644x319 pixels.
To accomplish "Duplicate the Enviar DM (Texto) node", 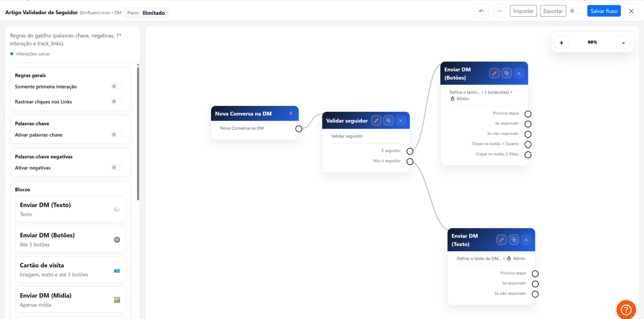I will pyautogui.click(x=514, y=240).
